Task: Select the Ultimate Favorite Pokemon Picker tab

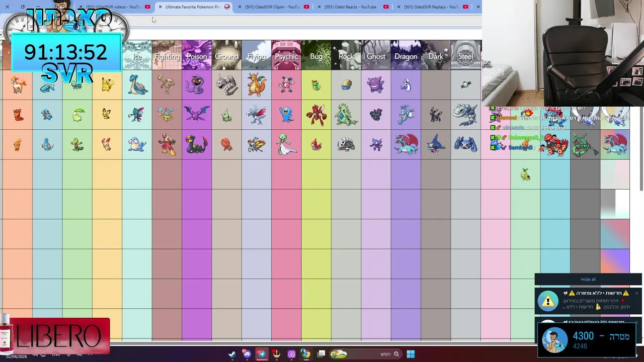Action: [x=193, y=7]
